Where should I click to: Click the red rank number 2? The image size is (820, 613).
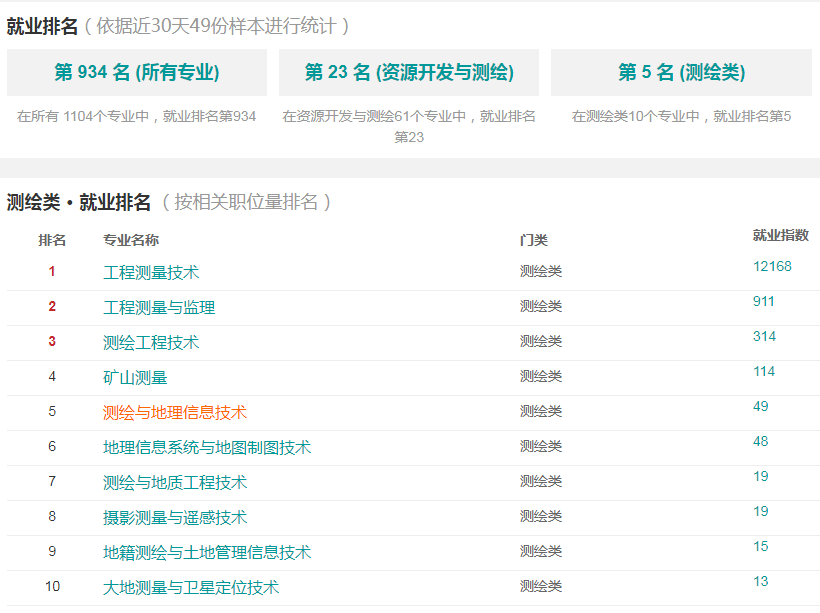coord(52,306)
